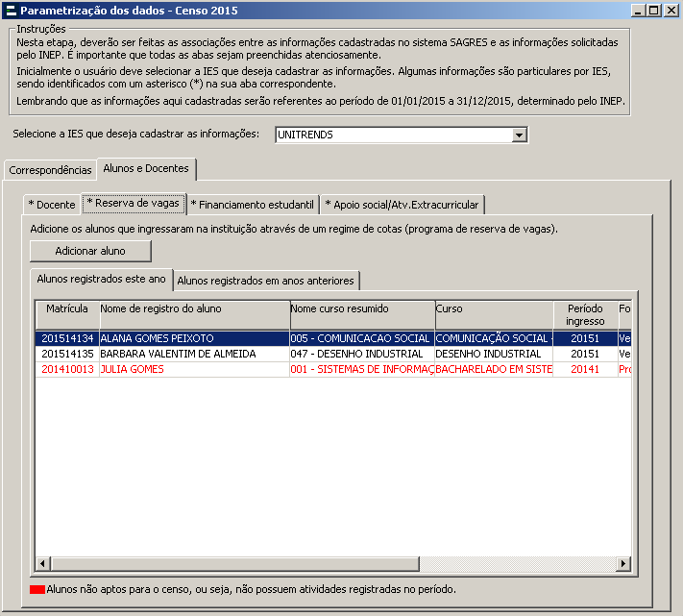Switch to the Correspondências tab
Viewport: 683px width, 616px height.
[x=50, y=170]
